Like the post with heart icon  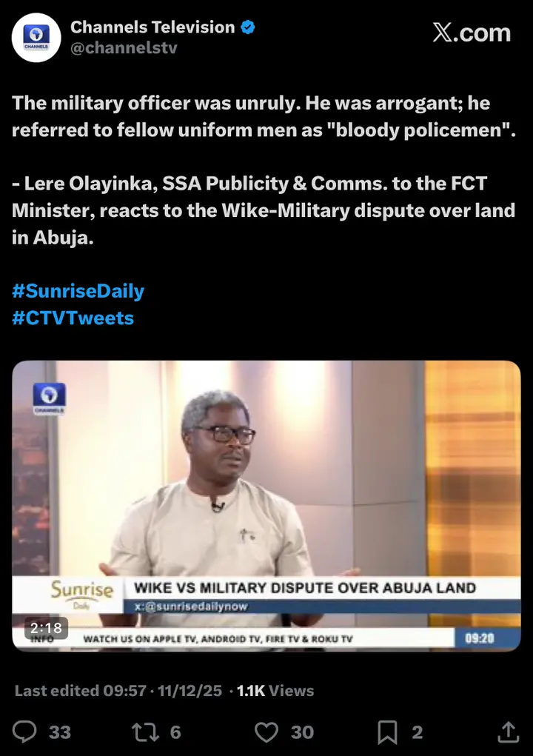coord(266,732)
